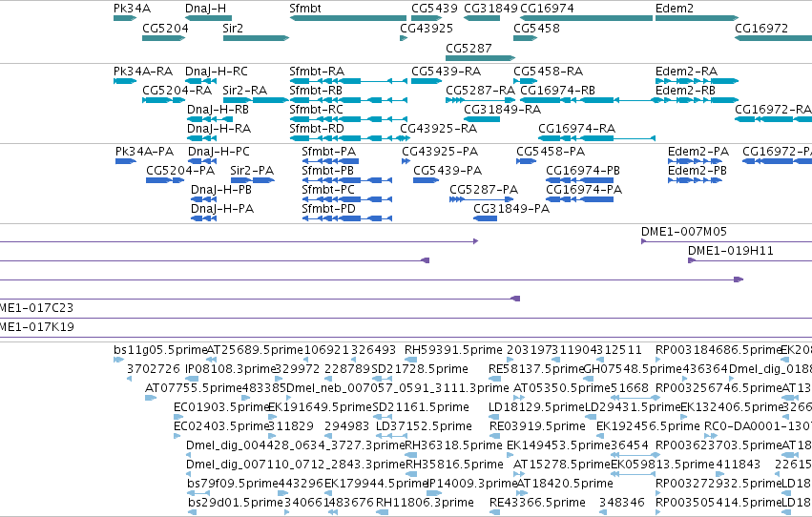812x517 pixels.
Task: Click the Edem2-PB protein label
Action: point(697,170)
